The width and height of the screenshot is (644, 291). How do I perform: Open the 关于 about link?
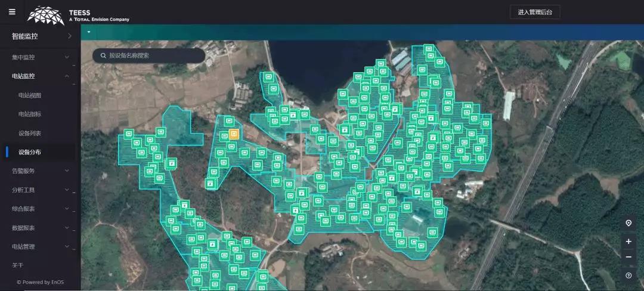point(18,265)
